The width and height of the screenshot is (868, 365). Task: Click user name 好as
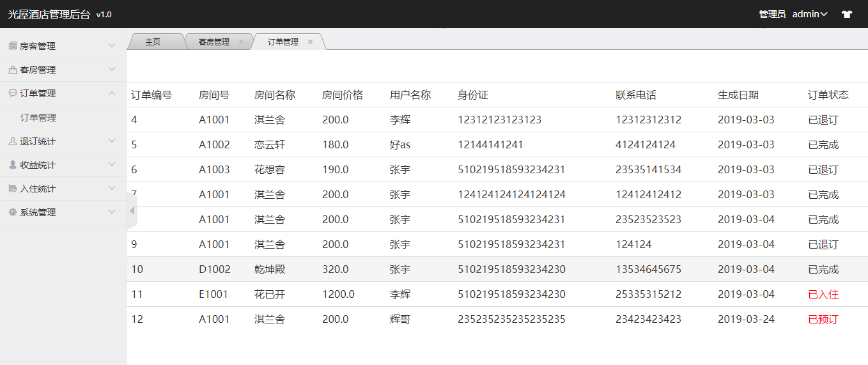click(400, 145)
